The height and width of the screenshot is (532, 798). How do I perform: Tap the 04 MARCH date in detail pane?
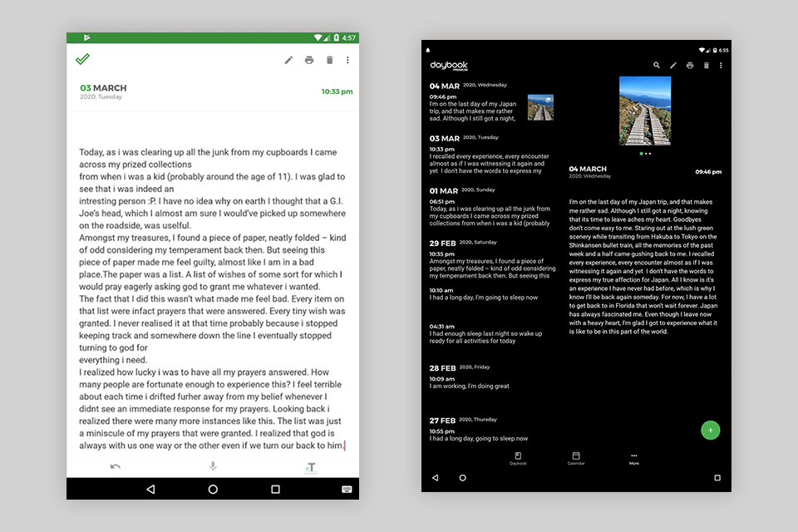[588, 169]
